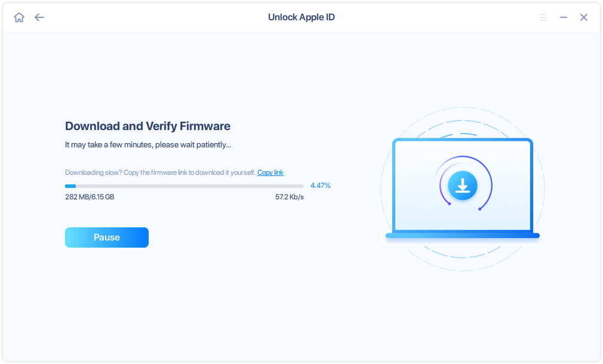Image resolution: width=603 pixels, height=364 pixels.
Task: Open the hamburger menu icon
Action: click(543, 17)
